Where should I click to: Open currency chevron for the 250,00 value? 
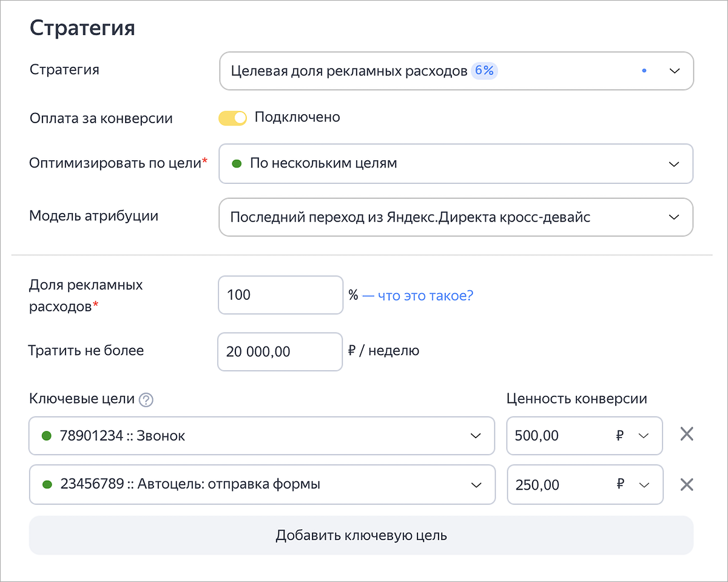click(644, 484)
